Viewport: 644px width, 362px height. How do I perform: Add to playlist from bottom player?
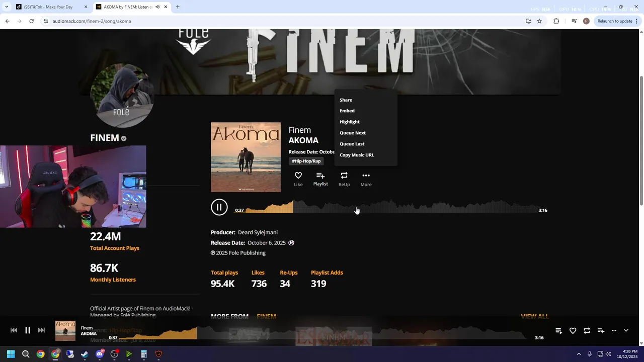(x=601, y=330)
